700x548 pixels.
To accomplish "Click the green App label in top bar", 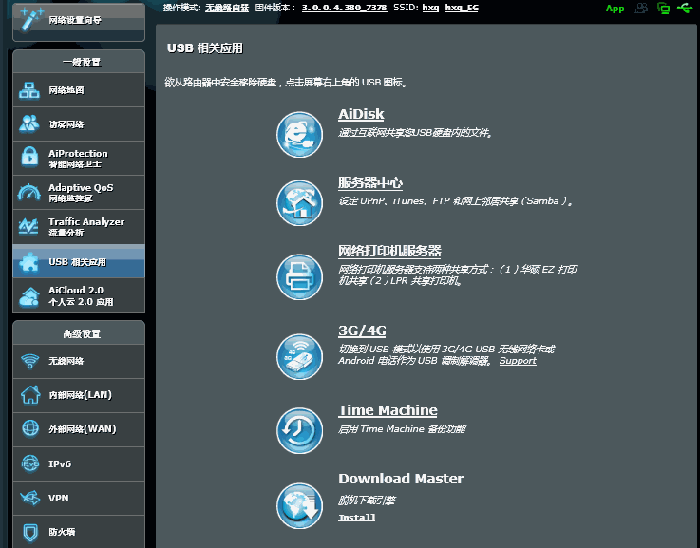I will coord(615,8).
